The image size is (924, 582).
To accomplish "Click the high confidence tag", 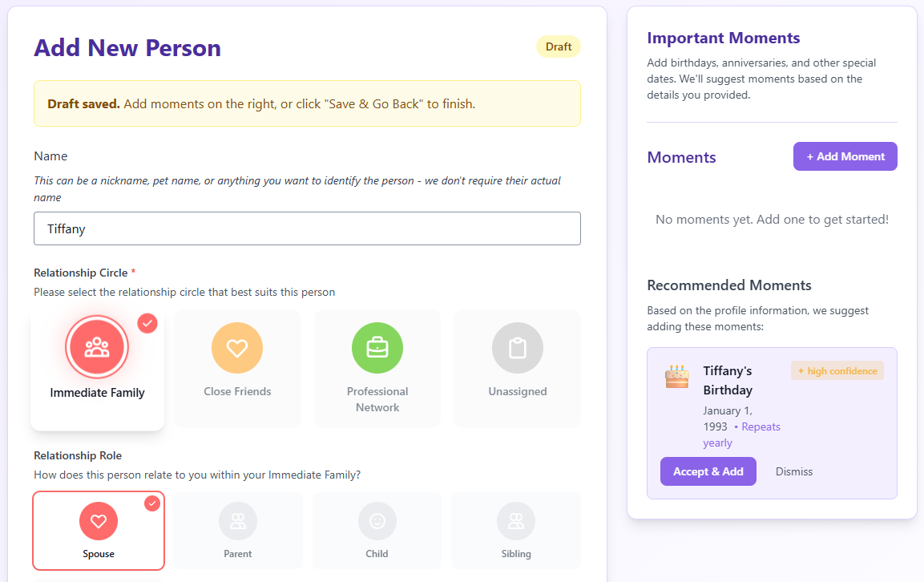I will 837,370.
